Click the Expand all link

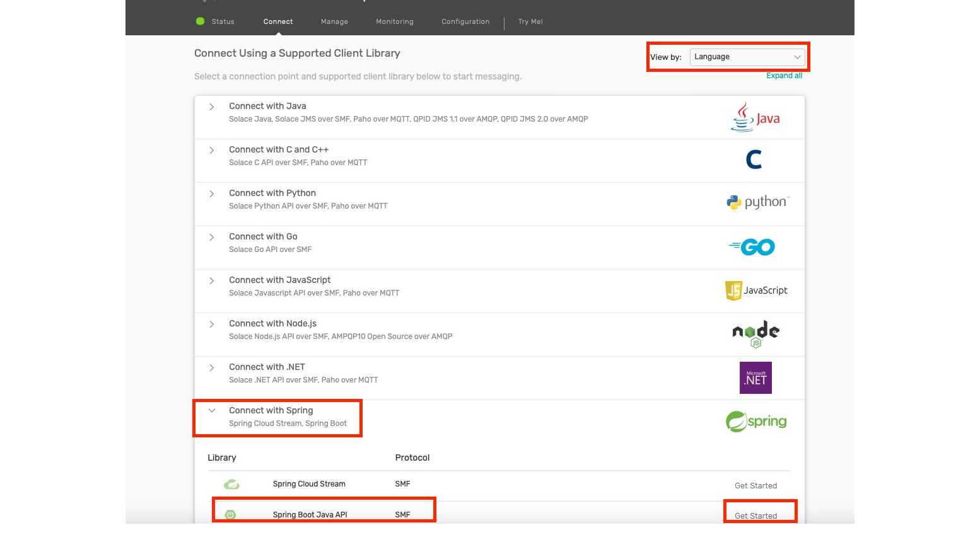pyautogui.click(x=784, y=76)
